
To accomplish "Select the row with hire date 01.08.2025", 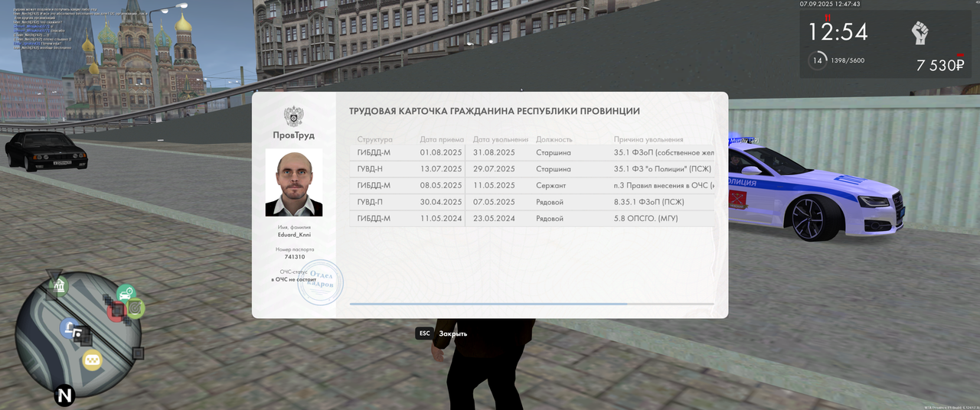I will pos(531,152).
